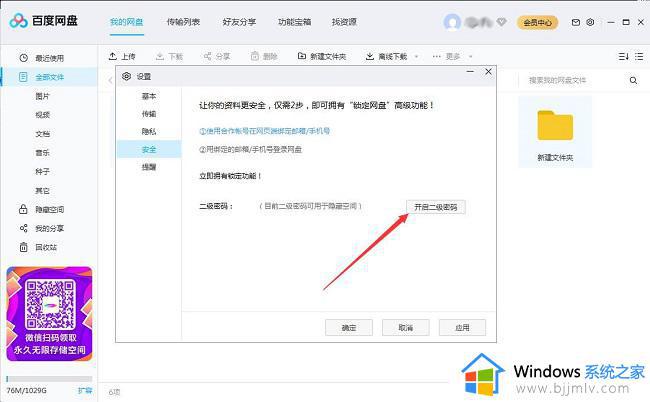This screenshot has height=402, width=650.
Task: Open the mail messages icon
Action: (x=575, y=22)
